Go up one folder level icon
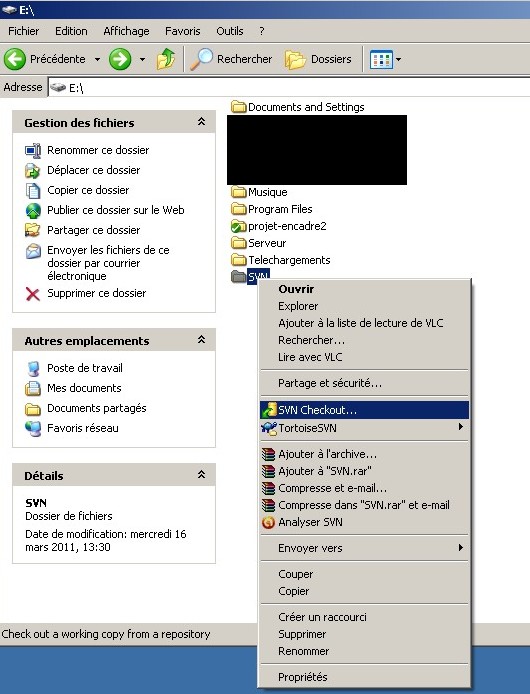530x694 pixels. click(x=166, y=59)
